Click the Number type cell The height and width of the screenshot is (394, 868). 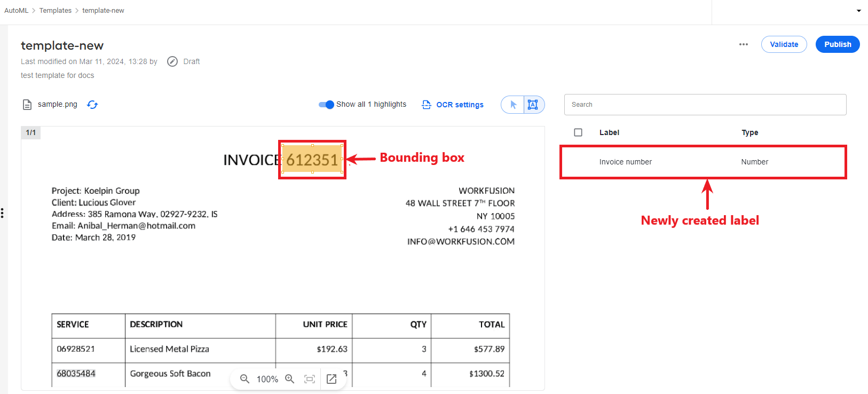pyautogui.click(x=755, y=162)
